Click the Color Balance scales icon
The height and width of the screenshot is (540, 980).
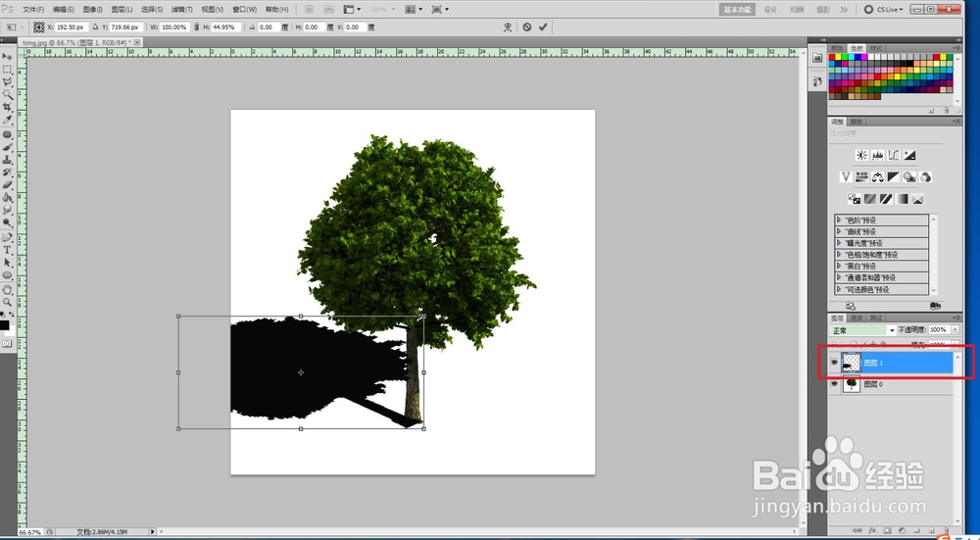click(x=877, y=177)
